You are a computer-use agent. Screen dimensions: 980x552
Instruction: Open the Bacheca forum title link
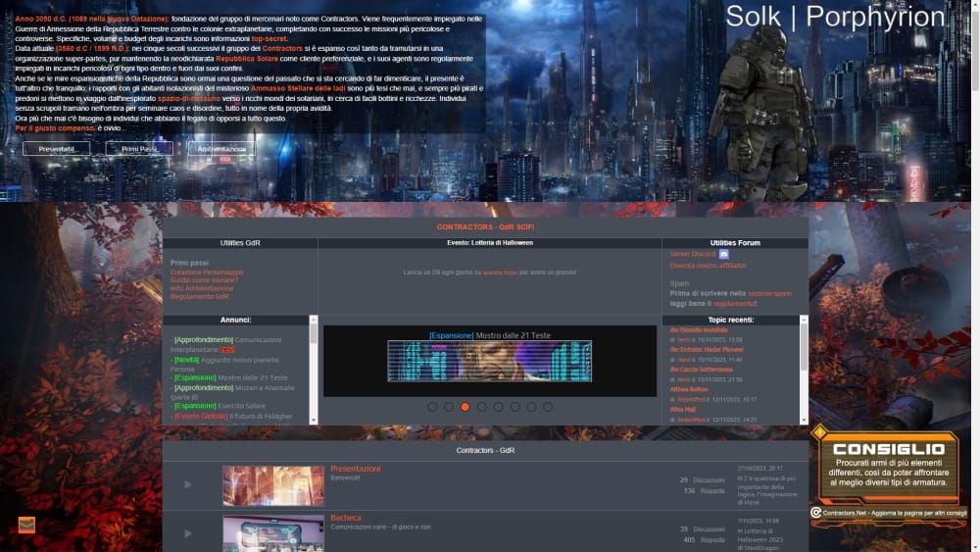point(345,518)
